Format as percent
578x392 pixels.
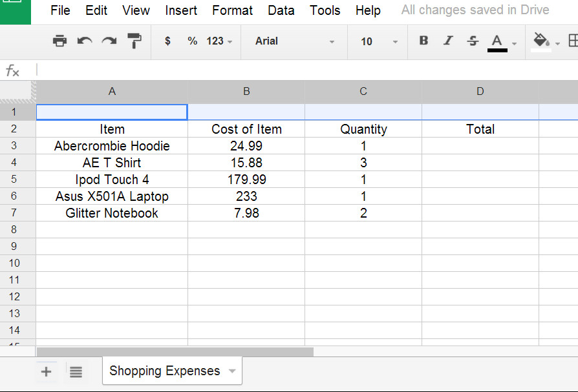point(193,41)
